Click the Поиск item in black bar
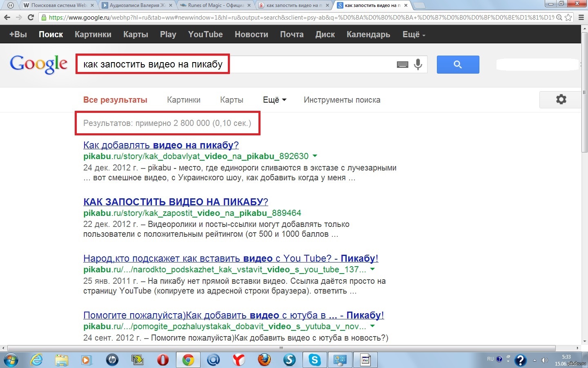Viewport: 588px width, 368px height. click(51, 34)
